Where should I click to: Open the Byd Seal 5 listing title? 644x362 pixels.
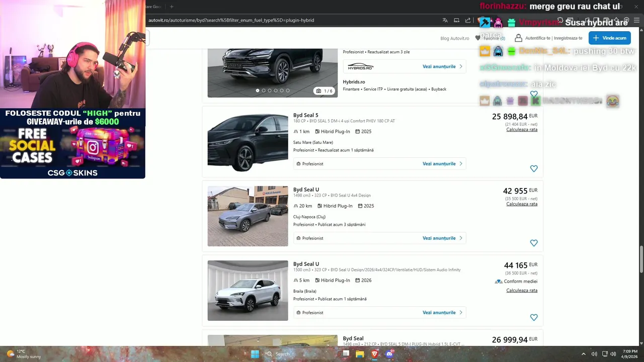point(305,115)
